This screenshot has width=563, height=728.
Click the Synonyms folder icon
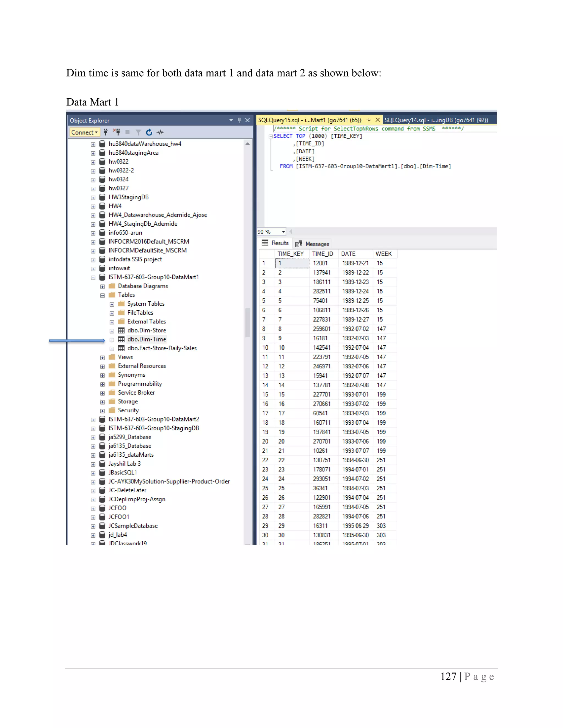tap(112, 375)
